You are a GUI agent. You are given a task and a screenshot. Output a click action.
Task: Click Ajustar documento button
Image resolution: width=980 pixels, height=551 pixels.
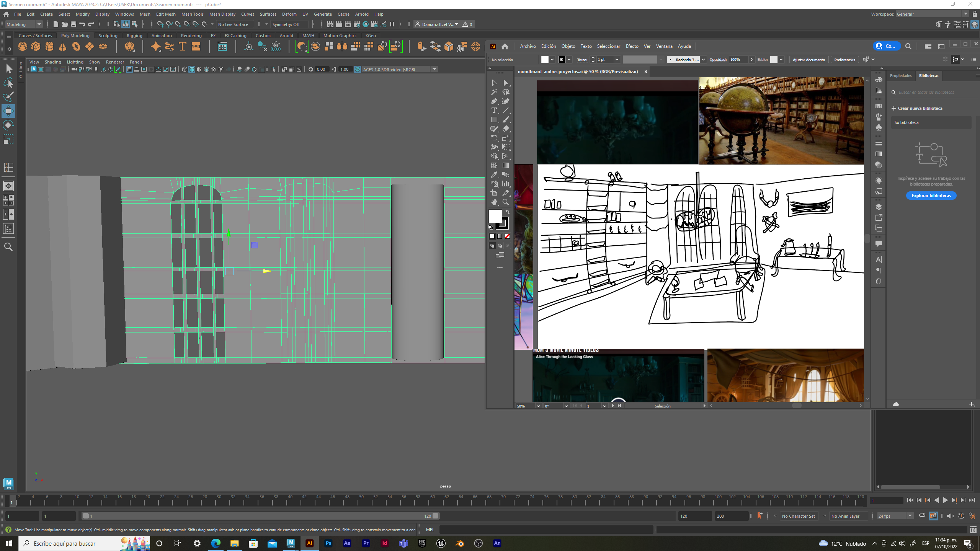click(808, 60)
